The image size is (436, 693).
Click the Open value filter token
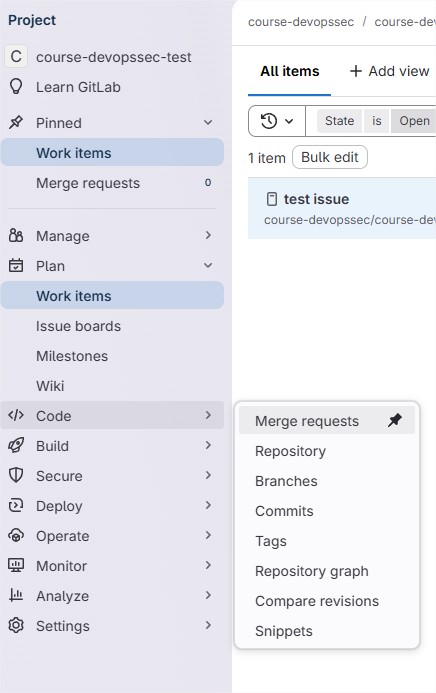(x=414, y=121)
